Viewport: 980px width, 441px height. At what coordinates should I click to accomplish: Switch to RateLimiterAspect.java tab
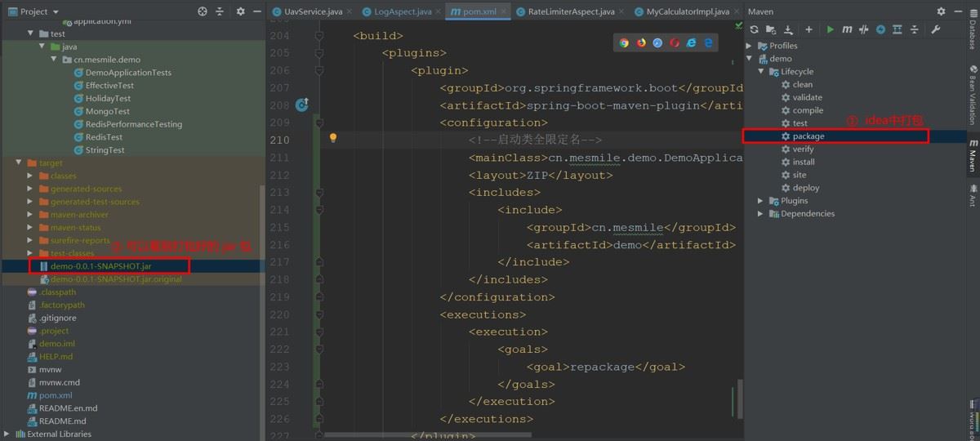point(571,11)
